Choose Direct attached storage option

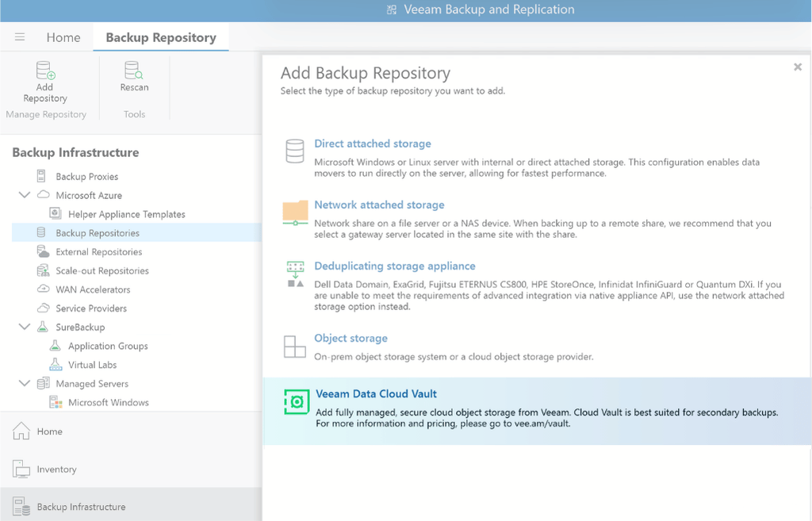click(x=373, y=144)
